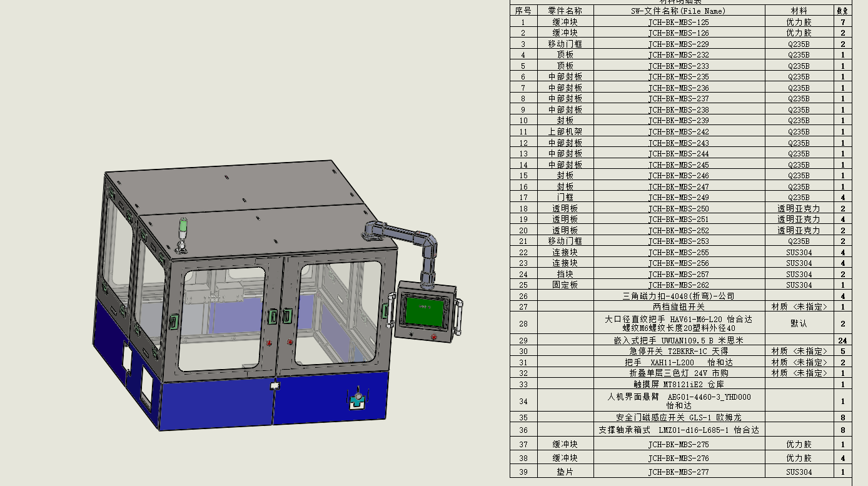868x486 pixels.
Task: Click the 两档旋钮开关 entry
Action: 679,306
